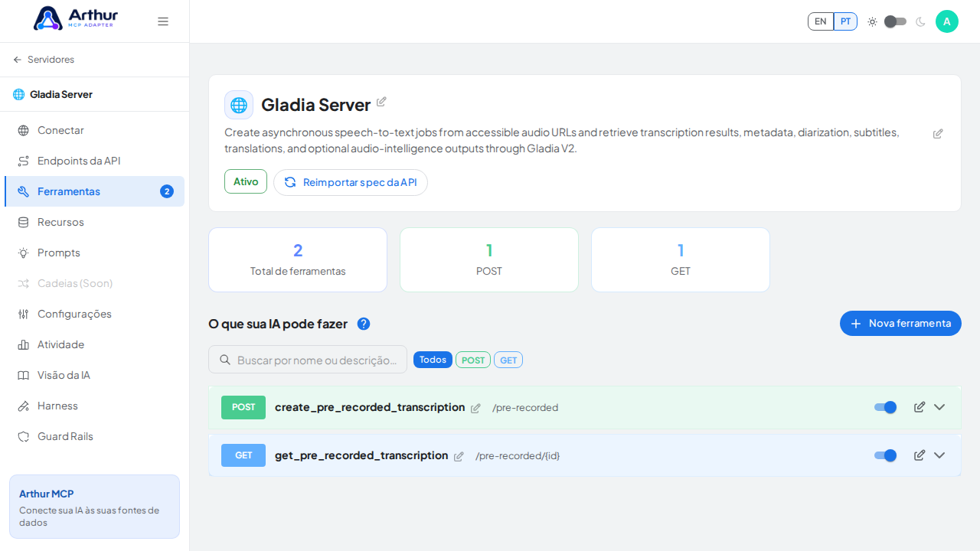
Task: Click the Arthur MCP info card
Action: coord(94,507)
